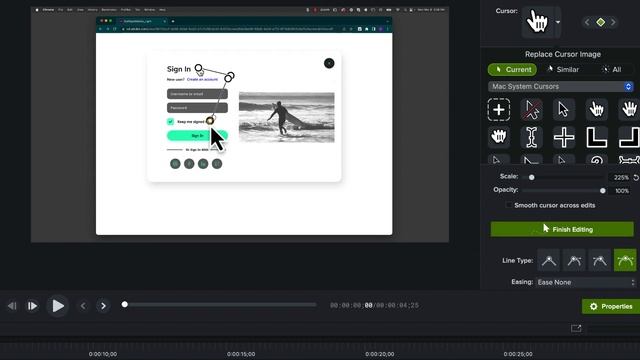640x360 pixels.
Task: Click the Finish Editing button
Action: (562, 229)
